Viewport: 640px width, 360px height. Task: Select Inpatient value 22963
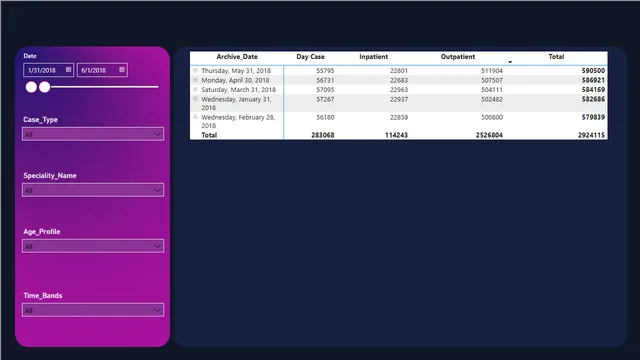click(x=399, y=89)
